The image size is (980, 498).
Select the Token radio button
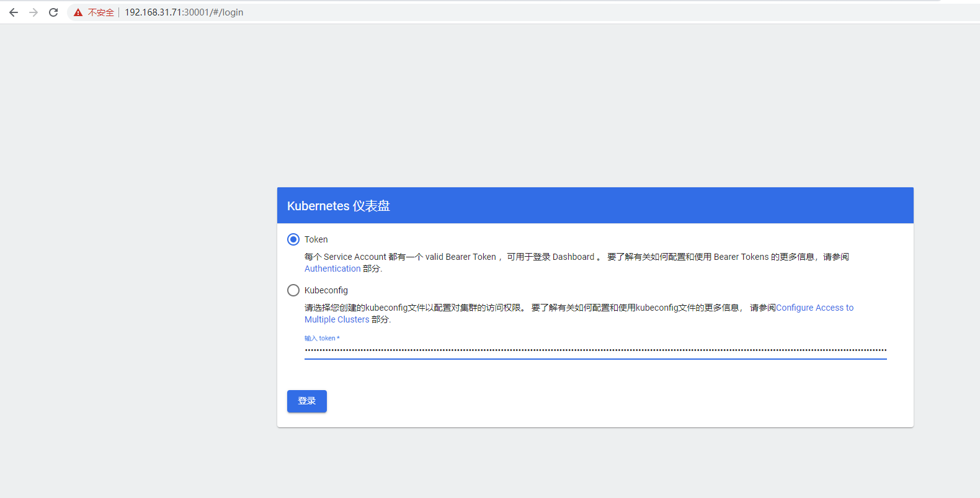tap(293, 239)
